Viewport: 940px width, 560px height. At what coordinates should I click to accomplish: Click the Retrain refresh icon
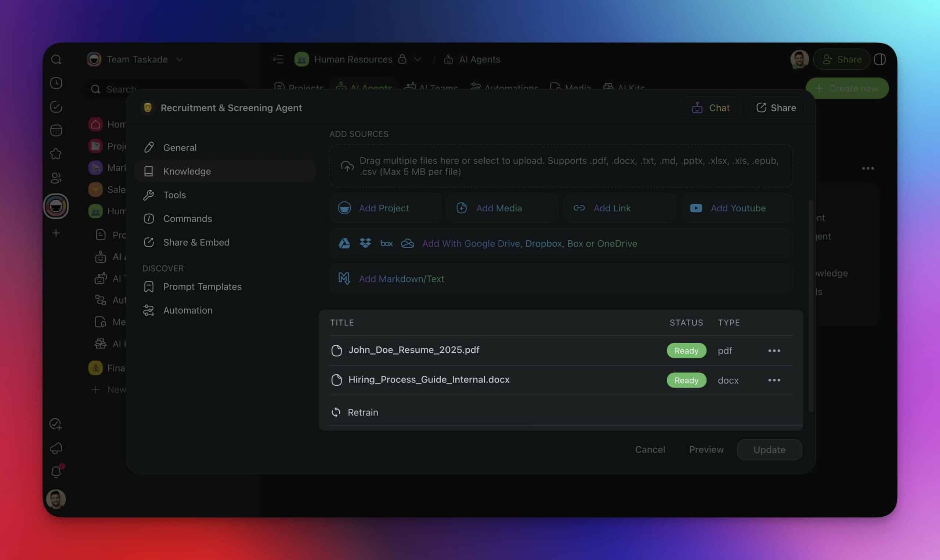tap(336, 412)
